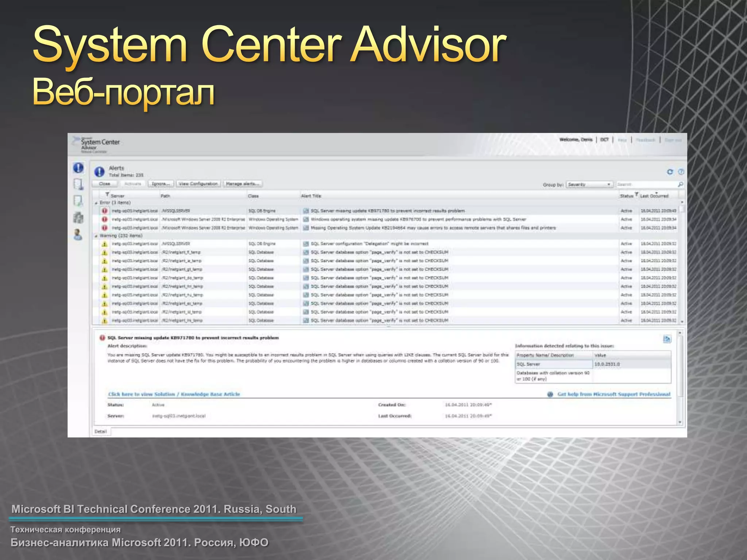Viewport: 747px width, 560px height.
Task: Click the globe icon beside support link
Action: pyautogui.click(x=550, y=394)
